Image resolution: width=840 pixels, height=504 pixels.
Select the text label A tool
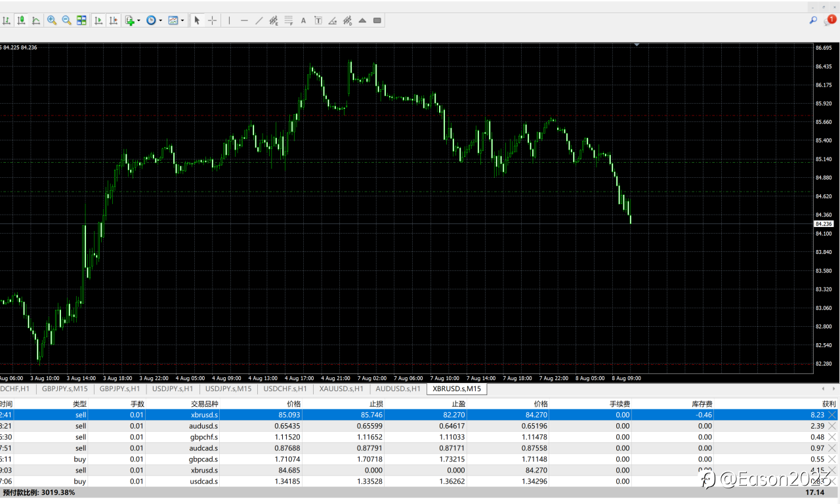coord(303,20)
